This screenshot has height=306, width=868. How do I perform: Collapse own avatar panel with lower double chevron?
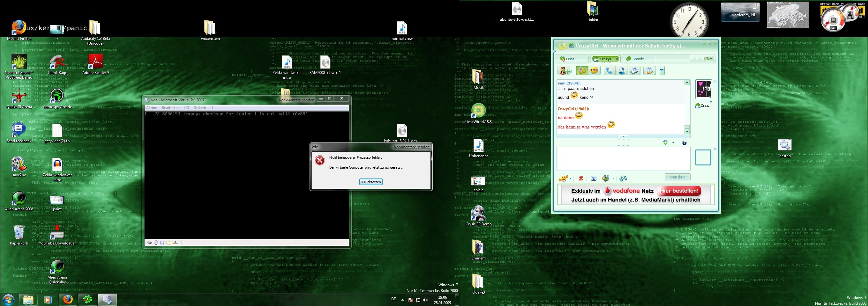click(715, 149)
